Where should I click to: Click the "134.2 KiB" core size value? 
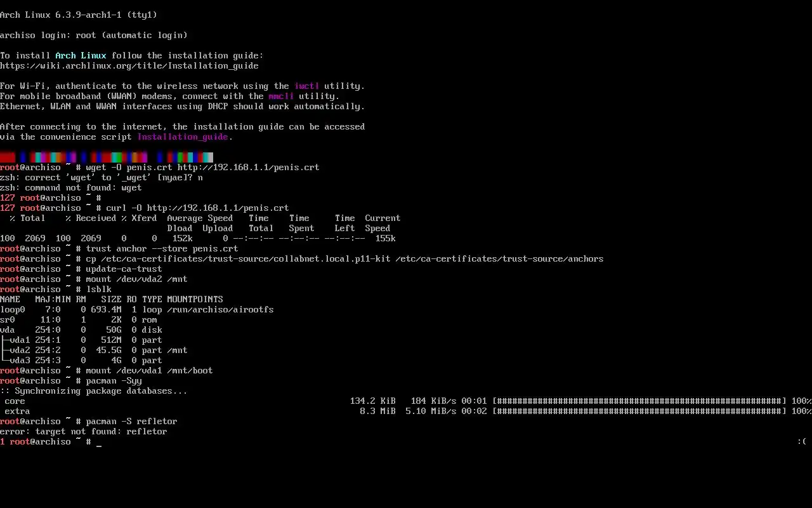point(372,401)
